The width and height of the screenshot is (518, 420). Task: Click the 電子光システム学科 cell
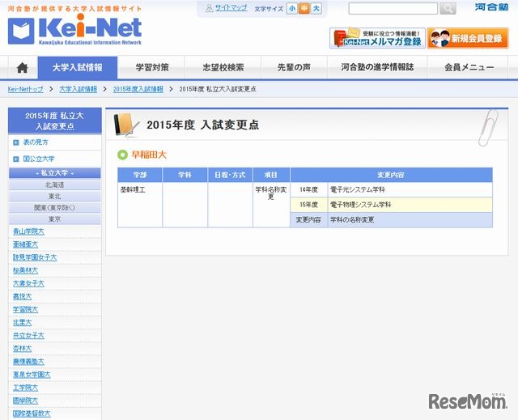[410, 190]
